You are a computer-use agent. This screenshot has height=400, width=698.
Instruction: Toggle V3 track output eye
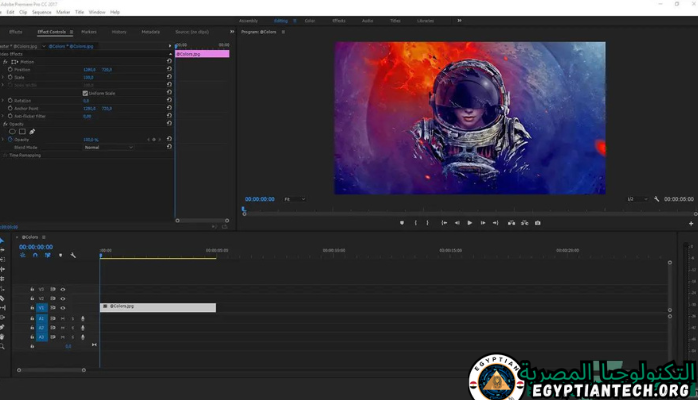tap(63, 289)
